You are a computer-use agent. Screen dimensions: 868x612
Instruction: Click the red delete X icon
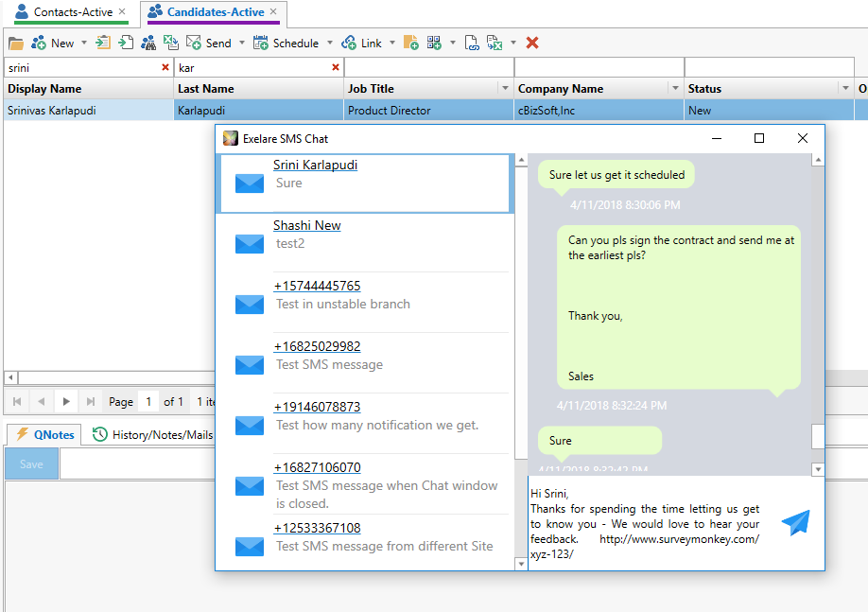click(532, 43)
